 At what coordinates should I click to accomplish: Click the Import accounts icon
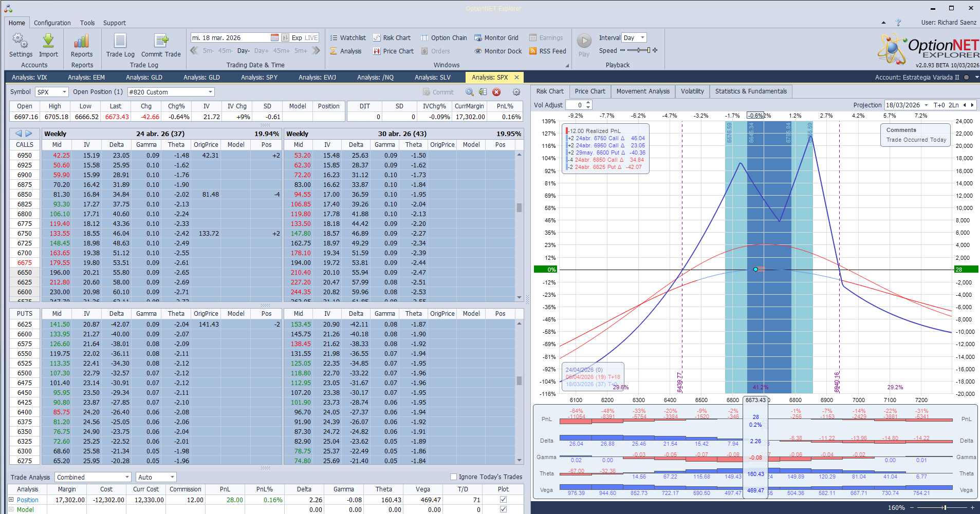pos(48,45)
